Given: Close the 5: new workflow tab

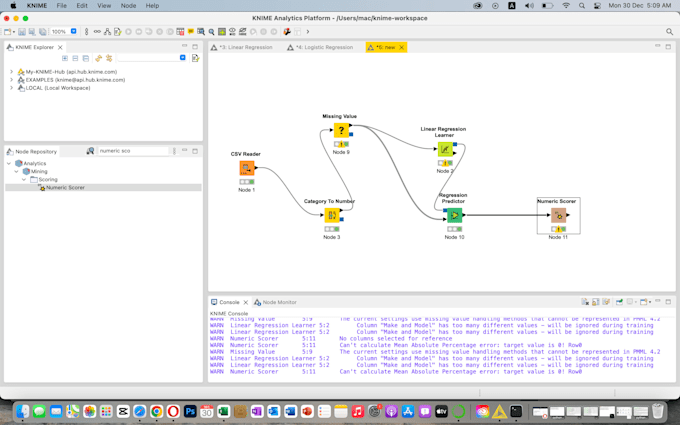Looking at the screenshot, I should pyautogui.click(x=402, y=47).
